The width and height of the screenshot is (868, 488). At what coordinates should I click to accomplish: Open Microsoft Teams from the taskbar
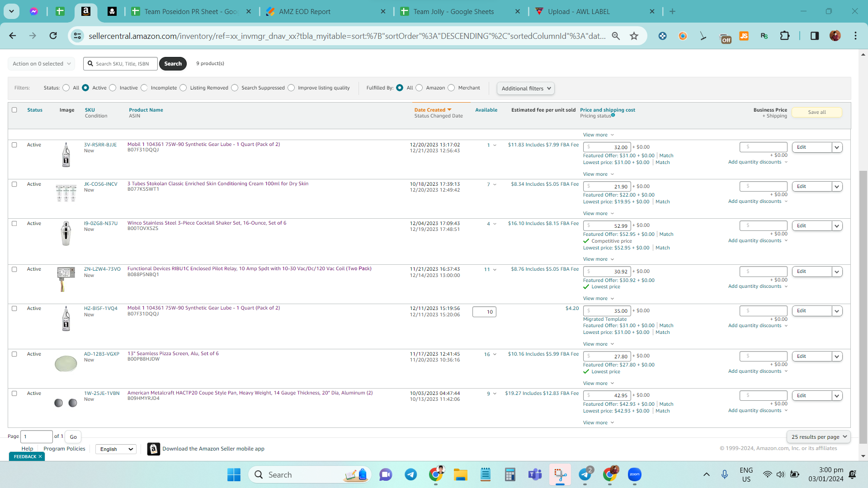pos(535,474)
